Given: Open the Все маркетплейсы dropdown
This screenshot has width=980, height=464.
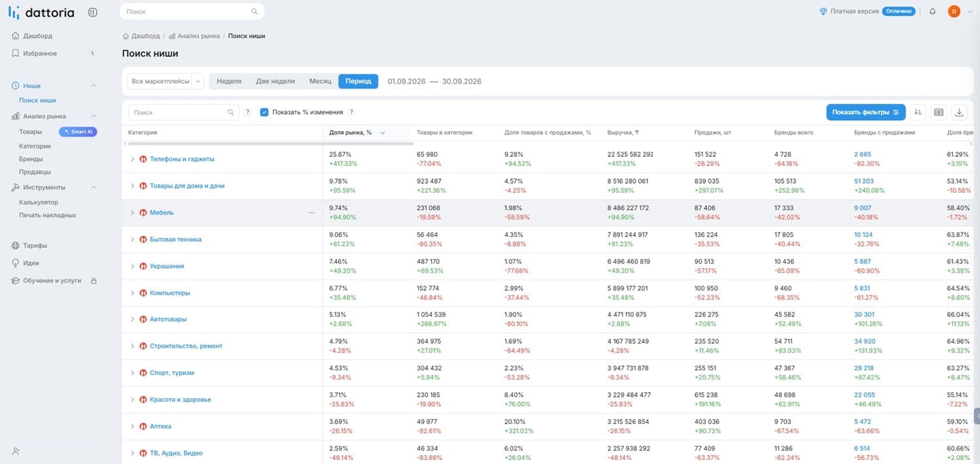Looking at the screenshot, I should pyautogui.click(x=166, y=82).
